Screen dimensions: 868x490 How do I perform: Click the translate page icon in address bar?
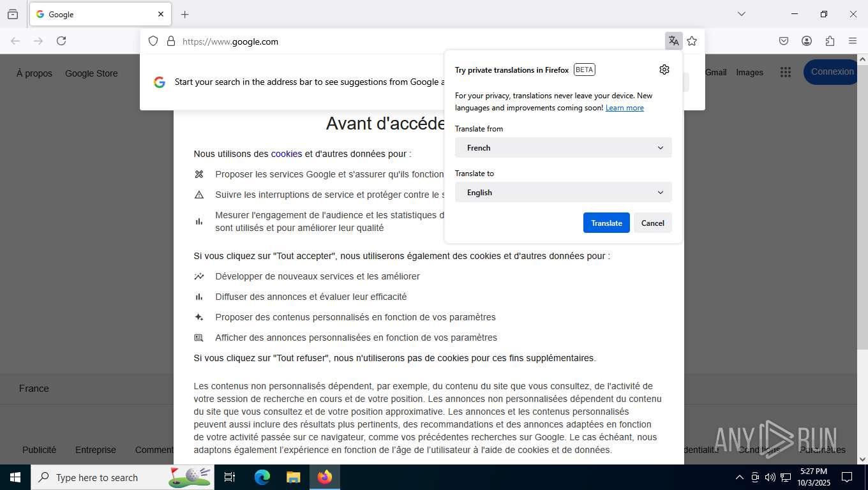coord(673,41)
